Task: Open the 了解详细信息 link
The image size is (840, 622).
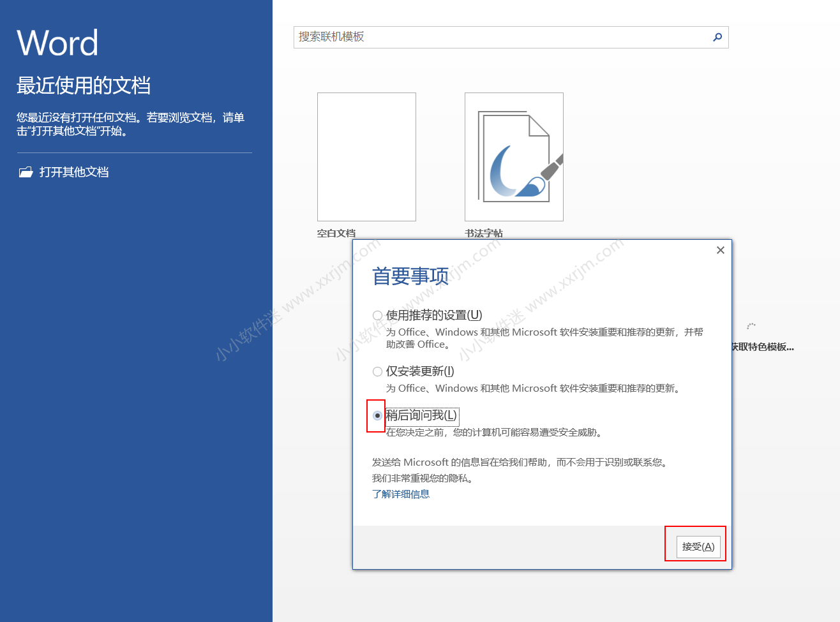Action: (401, 494)
